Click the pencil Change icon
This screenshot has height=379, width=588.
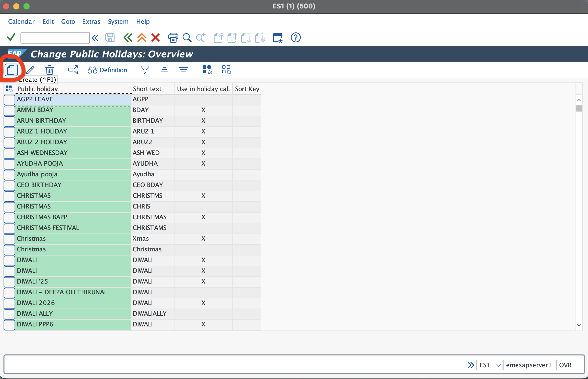[30, 70]
